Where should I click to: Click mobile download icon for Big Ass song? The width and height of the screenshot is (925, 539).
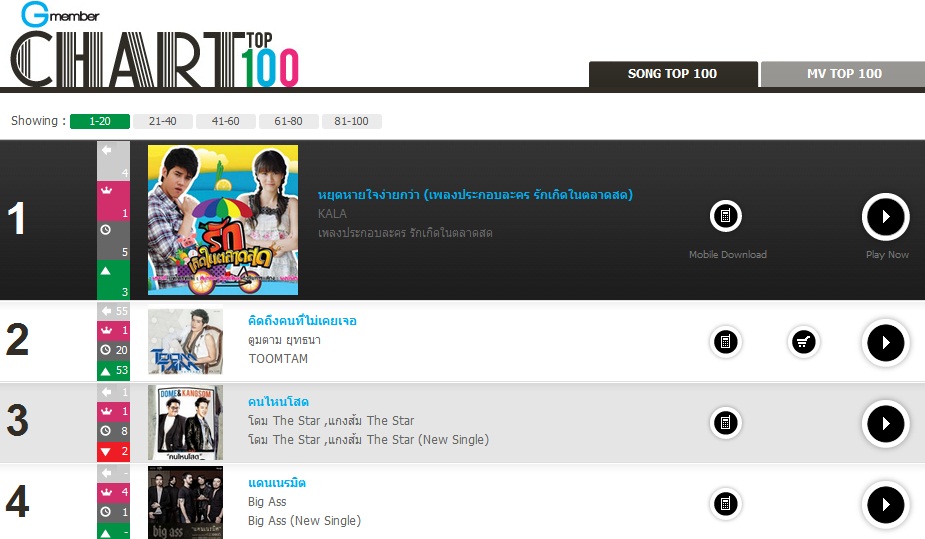click(726, 504)
